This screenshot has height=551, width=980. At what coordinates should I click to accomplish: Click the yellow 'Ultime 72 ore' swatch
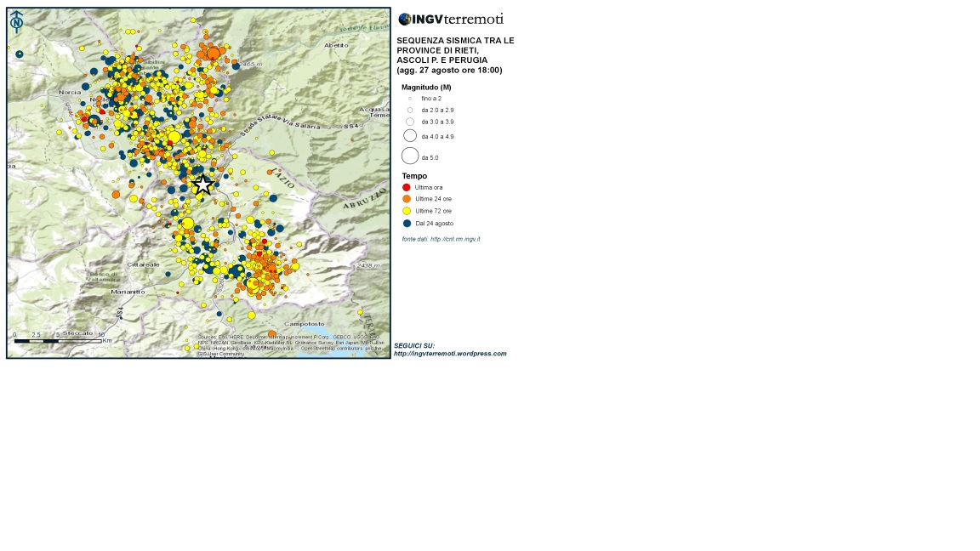point(407,211)
